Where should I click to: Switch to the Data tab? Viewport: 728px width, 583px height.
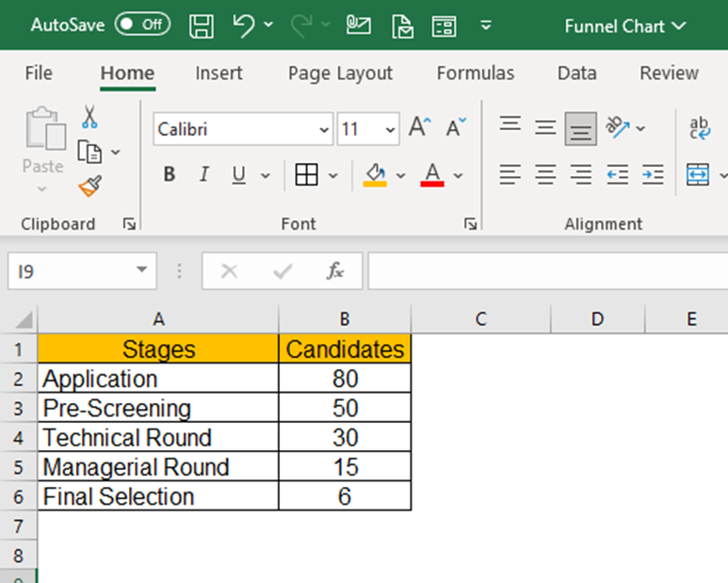576,73
